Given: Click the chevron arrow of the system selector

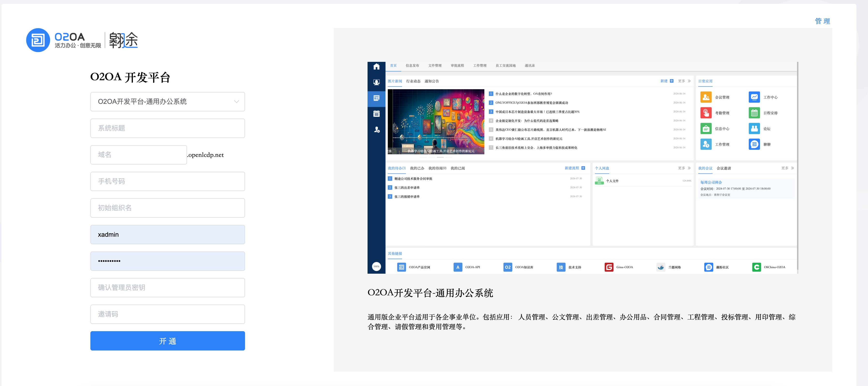Looking at the screenshot, I should pyautogui.click(x=237, y=102).
